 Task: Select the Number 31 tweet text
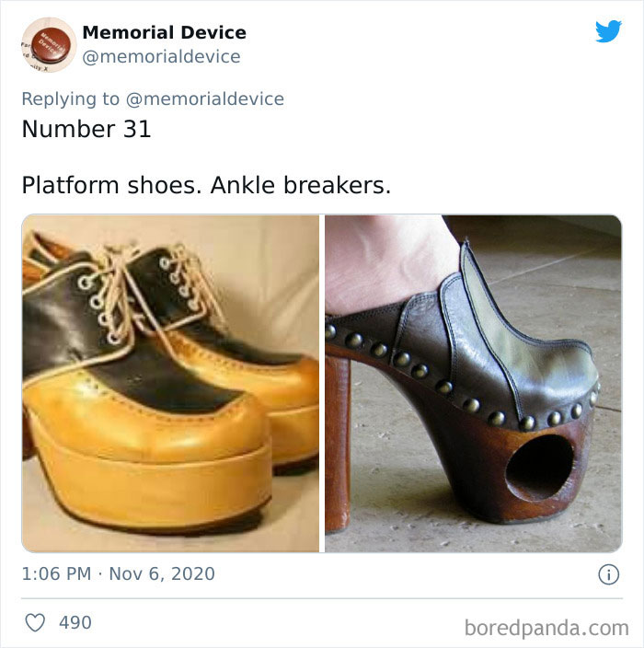click(x=86, y=129)
